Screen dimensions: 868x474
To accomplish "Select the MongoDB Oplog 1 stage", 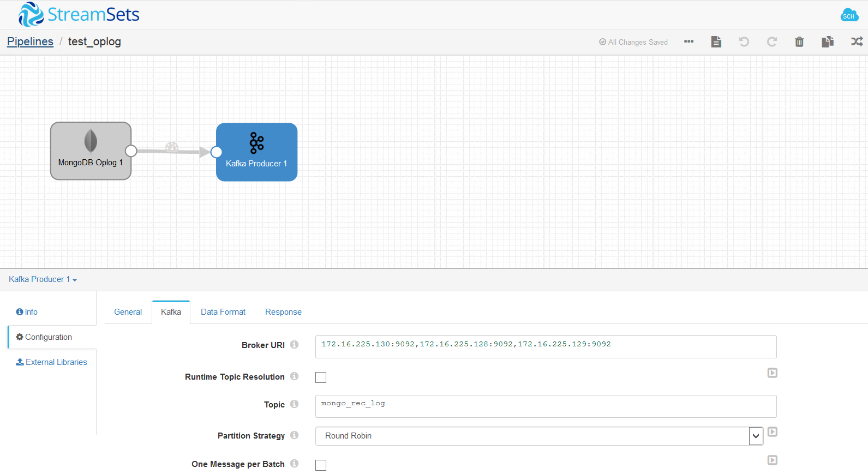I will 91,151.
